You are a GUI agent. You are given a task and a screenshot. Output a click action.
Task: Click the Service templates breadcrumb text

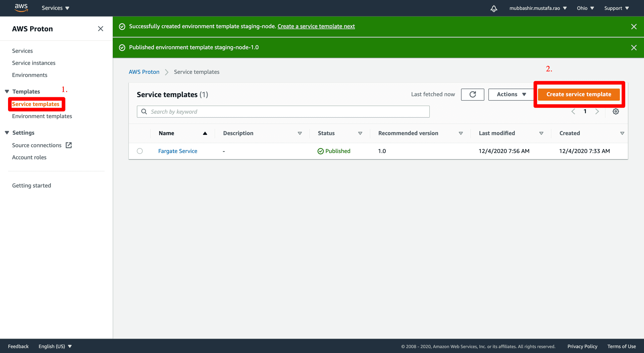pos(197,72)
